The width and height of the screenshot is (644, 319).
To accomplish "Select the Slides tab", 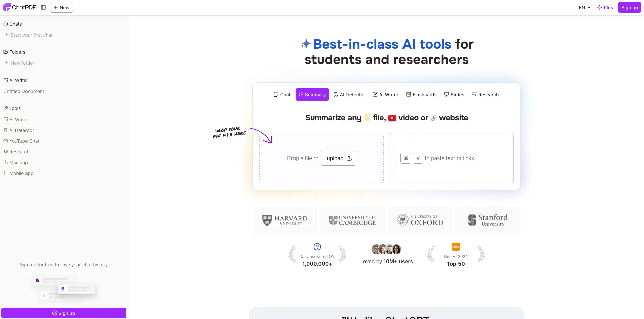I will (x=454, y=94).
